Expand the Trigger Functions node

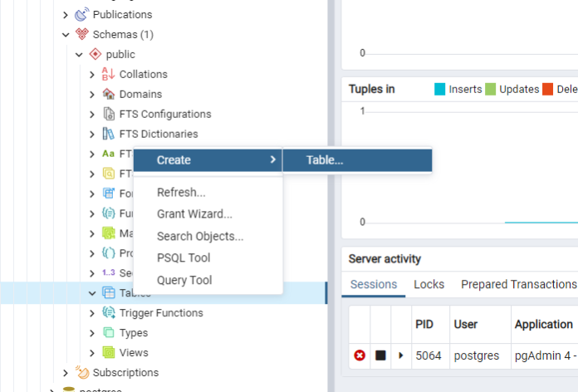tap(92, 313)
